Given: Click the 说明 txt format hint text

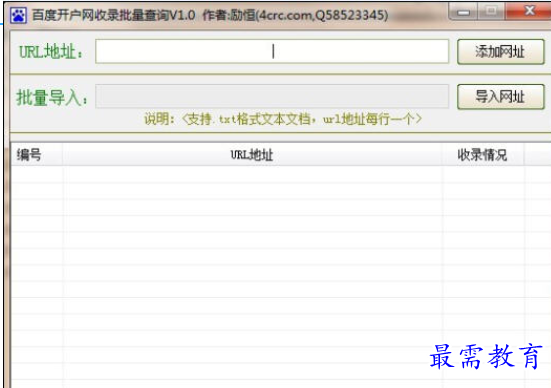Looking at the screenshot, I should tap(283, 119).
